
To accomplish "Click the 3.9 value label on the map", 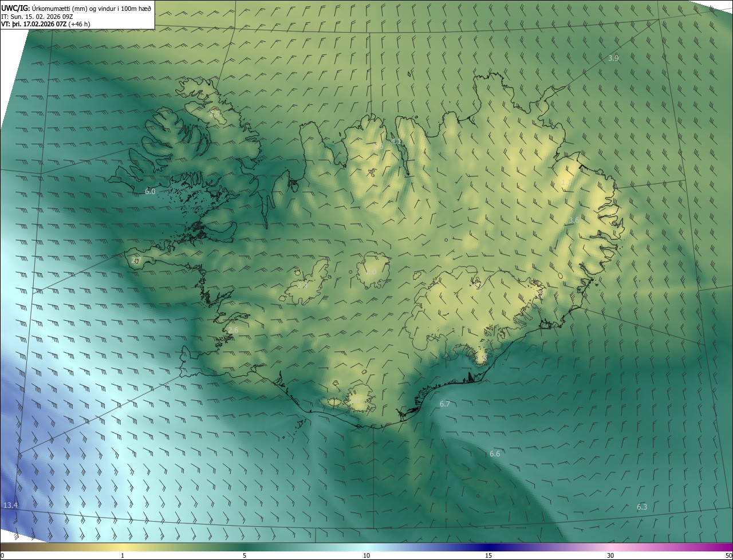I will 613,58.
